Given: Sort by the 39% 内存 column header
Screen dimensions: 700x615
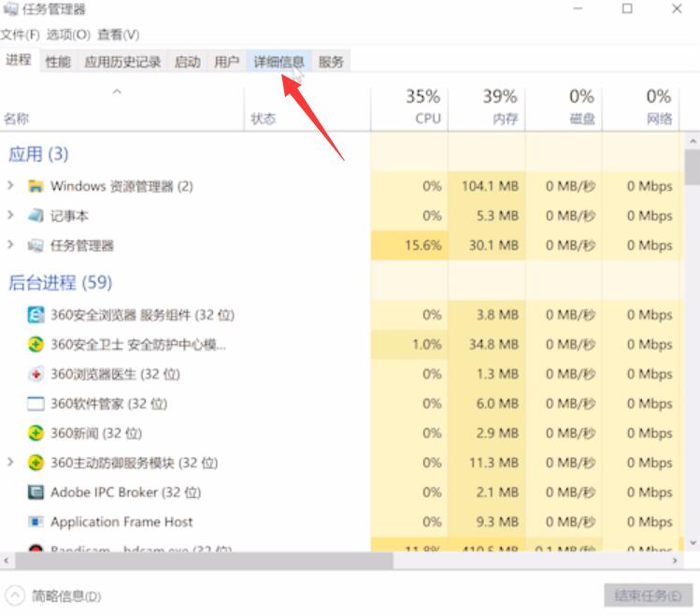Looking at the screenshot, I should [487, 107].
